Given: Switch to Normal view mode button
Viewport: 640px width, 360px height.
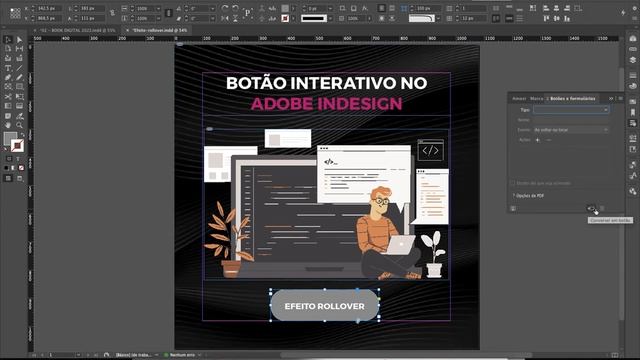Looking at the screenshot, I should click(x=8, y=178).
